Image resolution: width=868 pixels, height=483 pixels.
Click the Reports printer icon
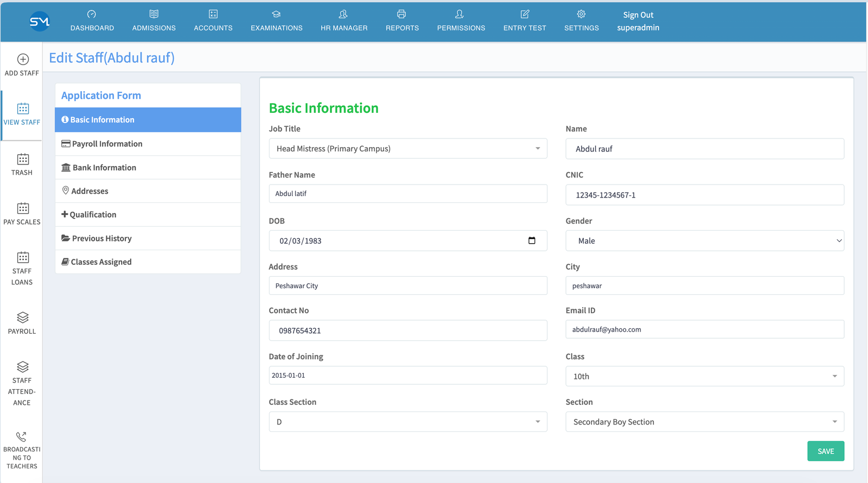click(401, 14)
